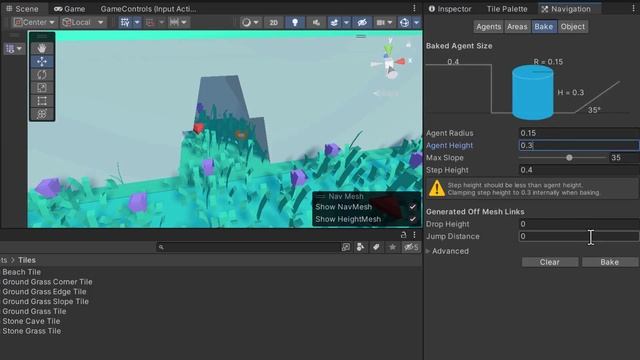Select the Navigation tab
The width and height of the screenshot is (640, 360).
[566, 9]
